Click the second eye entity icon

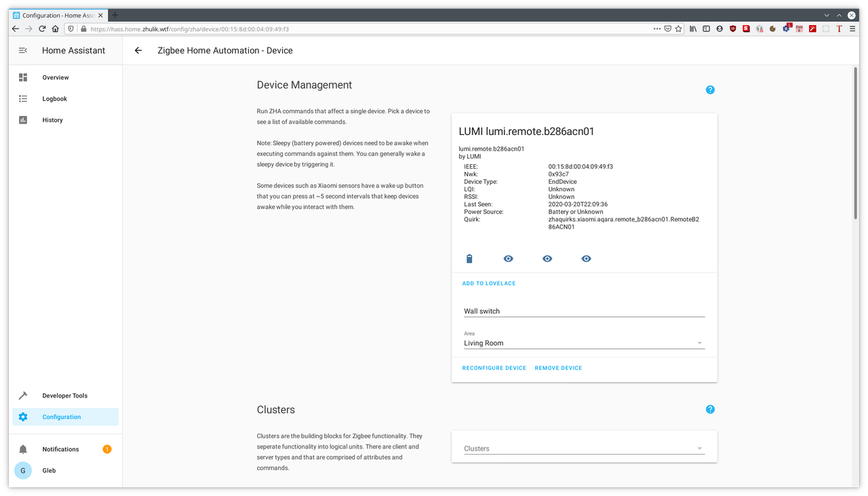pos(547,259)
